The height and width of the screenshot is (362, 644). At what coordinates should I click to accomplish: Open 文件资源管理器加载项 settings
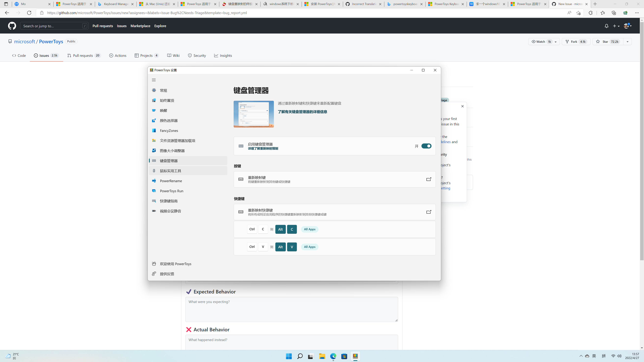tap(188, 141)
